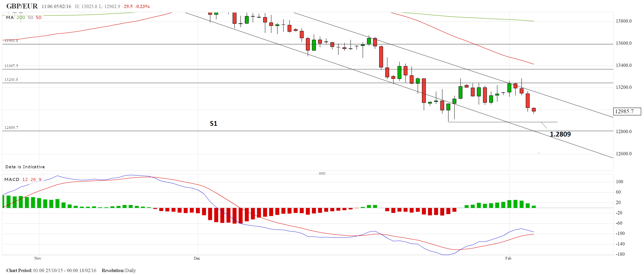The height and width of the screenshot is (275, 644).
Task: Click the Feb marker on time axis
Action: (x=508, y=258)
